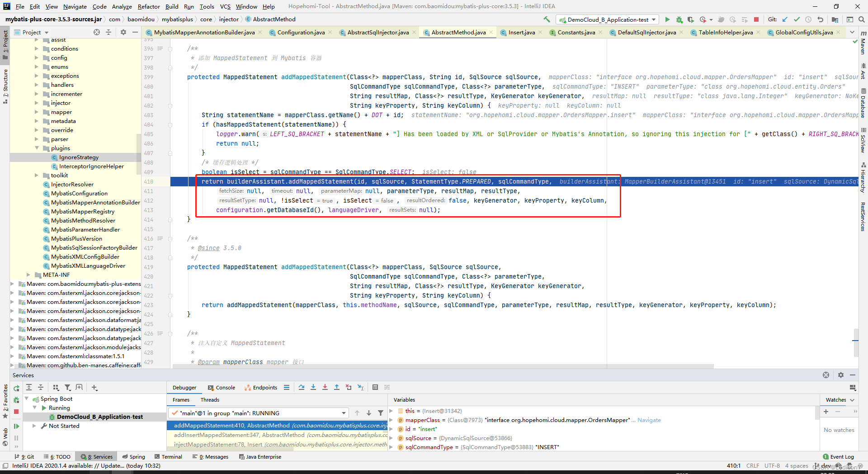Image resolution: width=868 pixels, height=474 pixels.
Task: Click add watch plus icon
Action: coord(826,412)
